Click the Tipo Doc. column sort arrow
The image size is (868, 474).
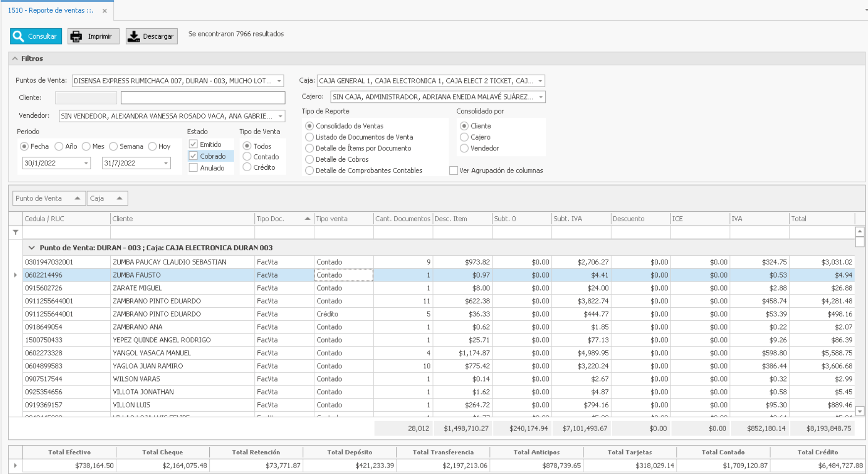point(307,219)
